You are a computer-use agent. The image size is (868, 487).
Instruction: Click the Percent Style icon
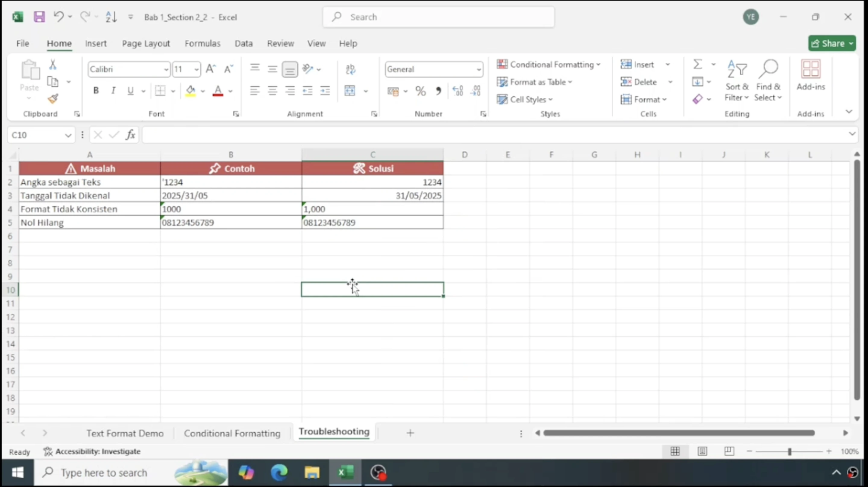[x=420, y=90]
